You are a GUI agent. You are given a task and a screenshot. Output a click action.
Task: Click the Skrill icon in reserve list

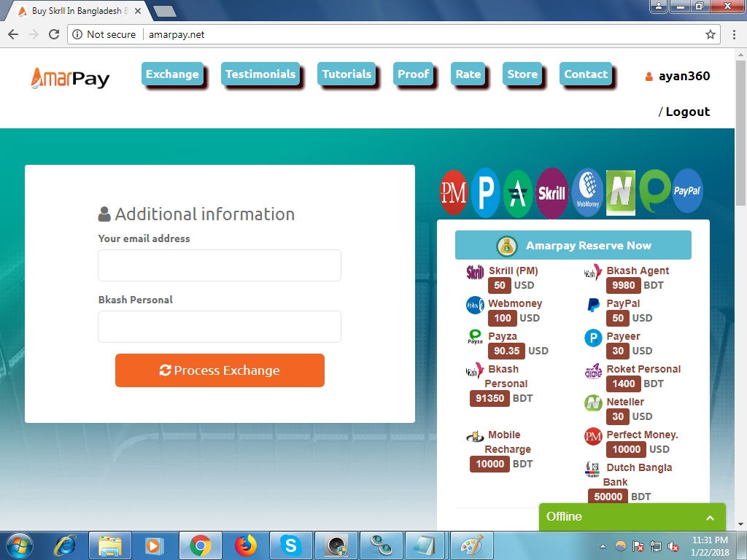[x=475, y=273]
